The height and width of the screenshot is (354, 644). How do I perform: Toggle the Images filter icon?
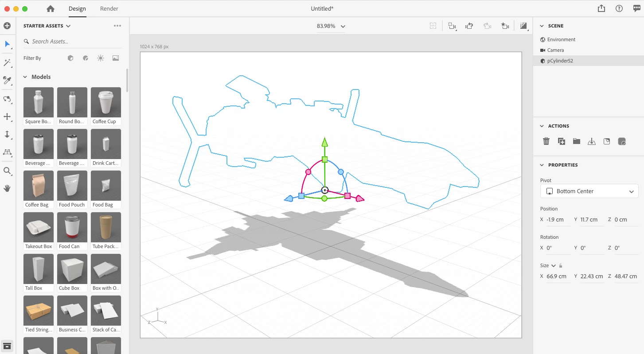(x=116, y=58)
